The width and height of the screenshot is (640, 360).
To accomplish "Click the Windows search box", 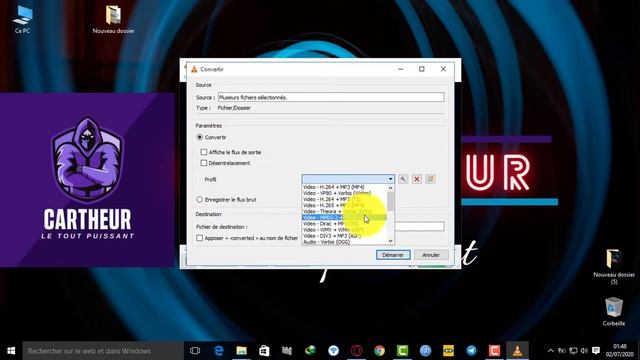I will pyautogui.click(x=103, y=351).
